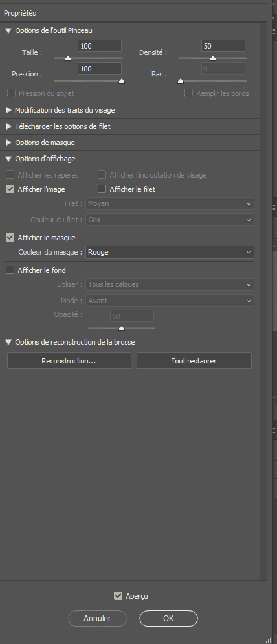Click the Annuler button
Screen dimensions: 277x644
pyautogui.click(x=97, y=619)
